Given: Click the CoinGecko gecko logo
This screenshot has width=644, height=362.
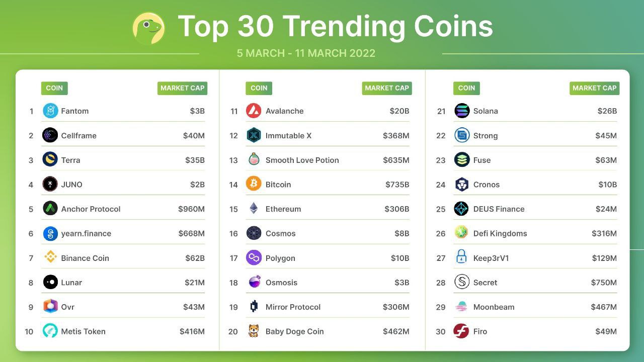Looking at the screenshot, I should (148, 28).
